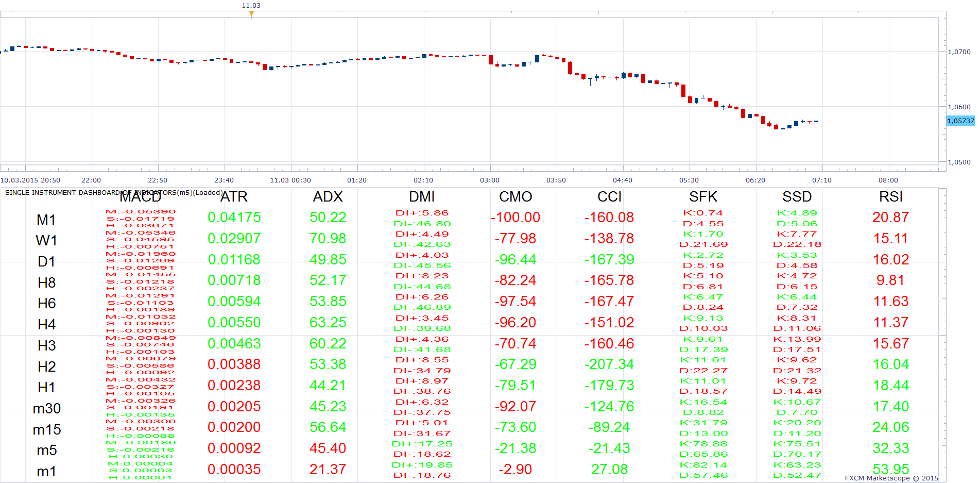This screenshot has width=980, height=483.
Task: Click the 22:50 time axis label
Action: coord(158,180)
